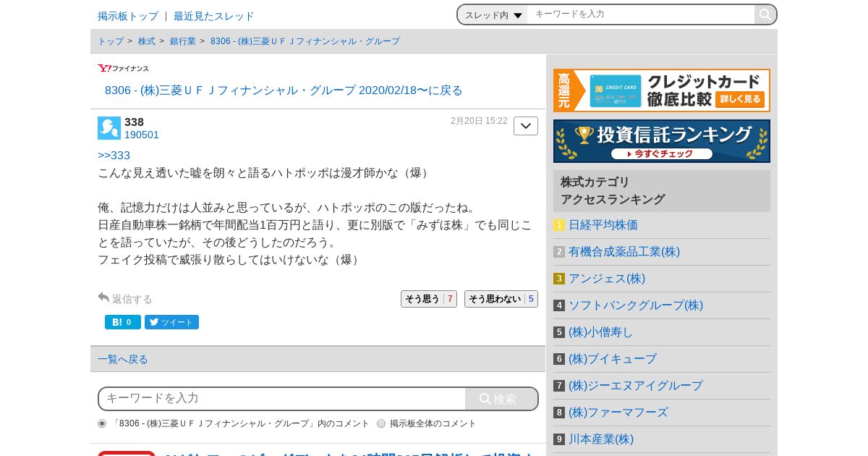
Task: Open 川本産業(株) in the ranking
Action: click(601, 439)
